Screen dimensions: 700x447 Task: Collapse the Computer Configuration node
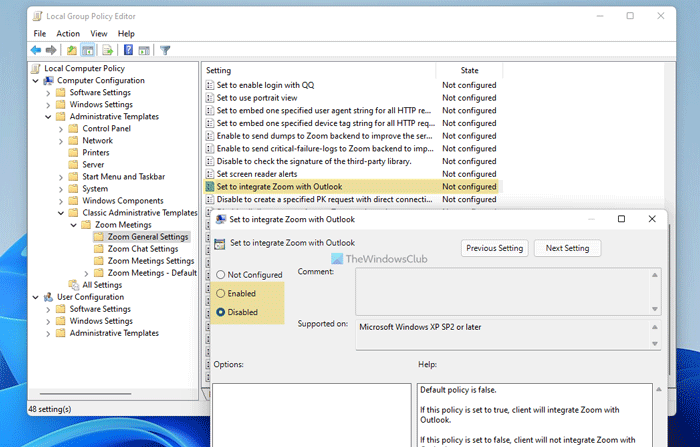[x=36, y=80]
